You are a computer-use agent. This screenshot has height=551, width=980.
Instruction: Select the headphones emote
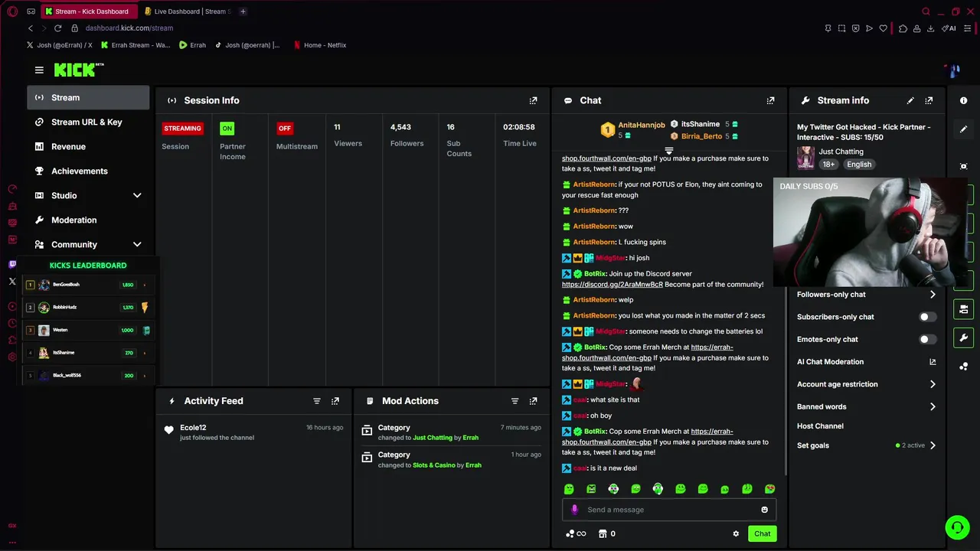point(658,489)
